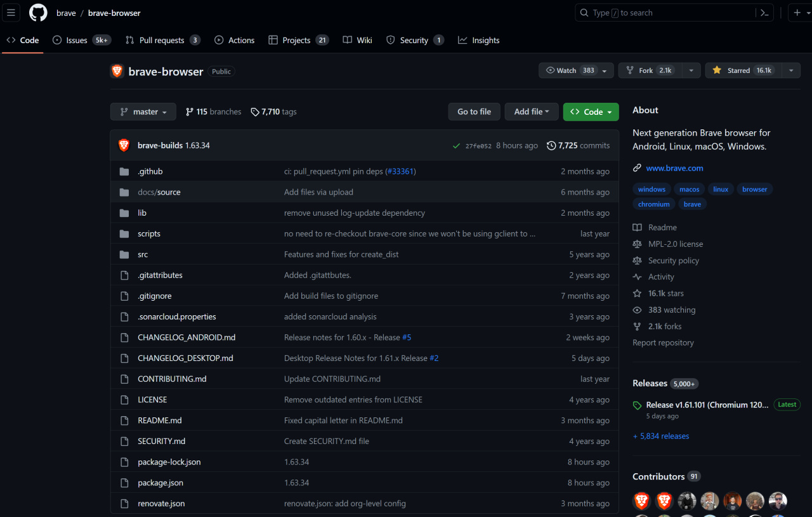
Task: Expand the Add file dropdown
Action: [x=532, y=112]
